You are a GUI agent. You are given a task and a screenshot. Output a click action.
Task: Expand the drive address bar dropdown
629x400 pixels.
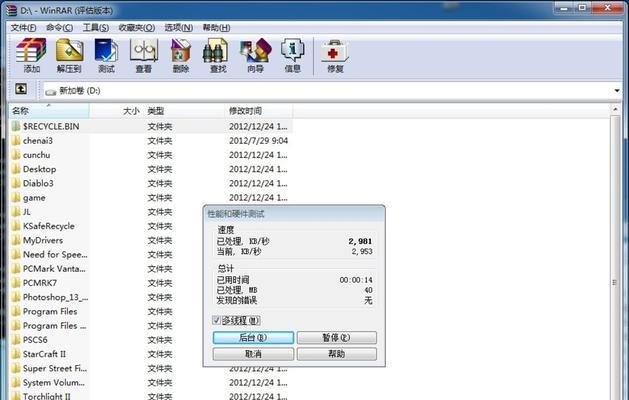(617, 91)
